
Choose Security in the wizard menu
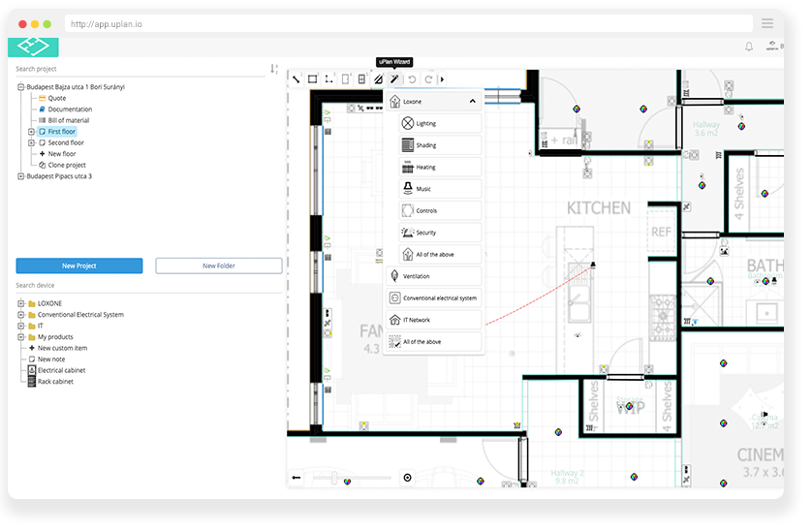coord(440,233)
